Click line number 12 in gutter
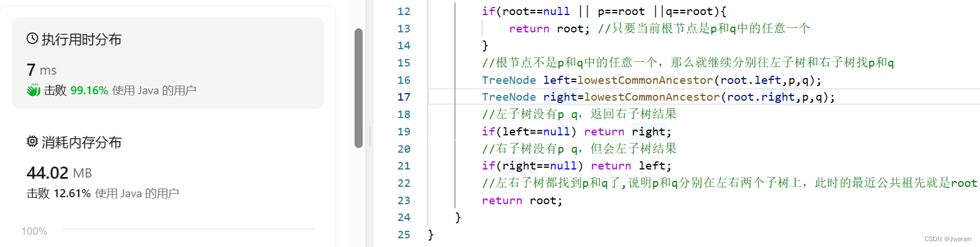This screenshot has width=980, height=247. [404, 12]
